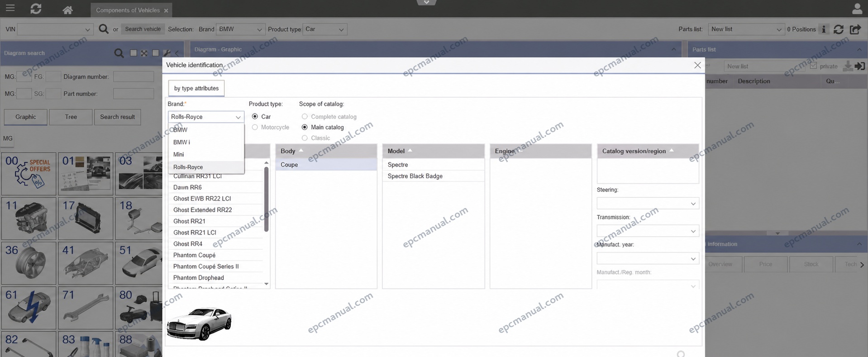Viewport: 868px width, 357px height.
Task: Choose Rolls-Royce from brand list
Action: 206,167
